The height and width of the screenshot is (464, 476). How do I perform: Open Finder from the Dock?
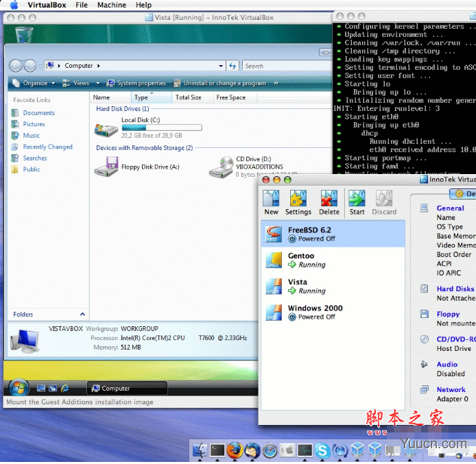[200, 450]
